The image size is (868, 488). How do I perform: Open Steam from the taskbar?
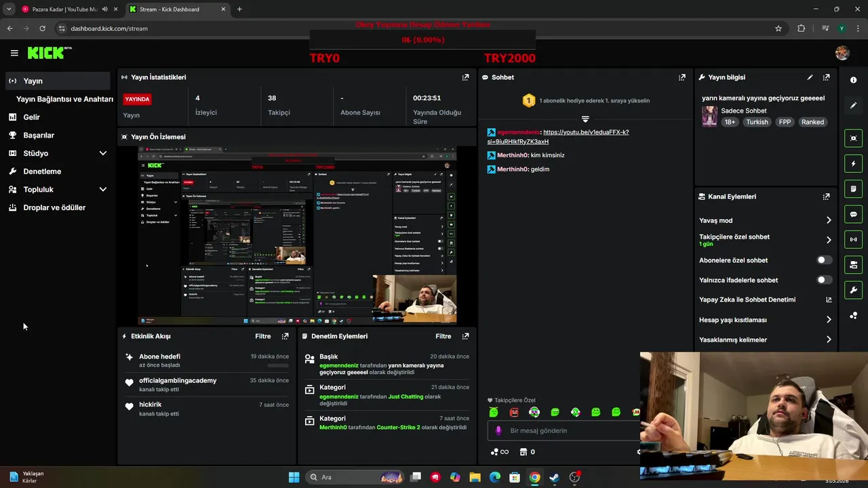click(x=554, y=477)
